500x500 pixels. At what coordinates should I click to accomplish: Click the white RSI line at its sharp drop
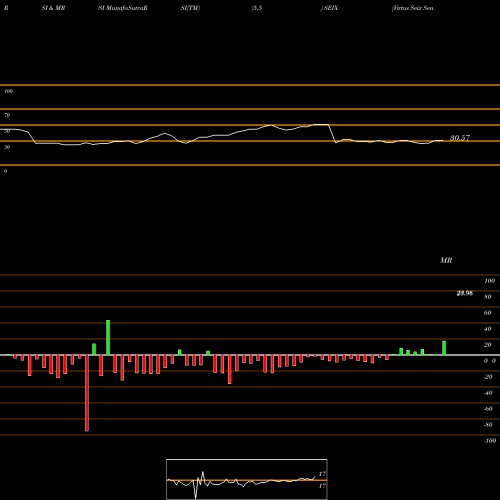tap(332, 133)
